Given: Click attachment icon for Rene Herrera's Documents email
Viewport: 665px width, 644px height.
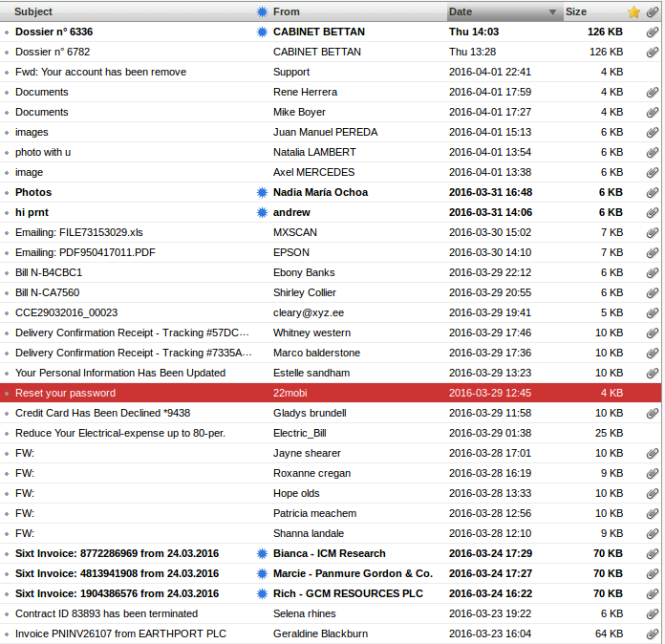Looking at the screenshot, I should pos(653,92).
